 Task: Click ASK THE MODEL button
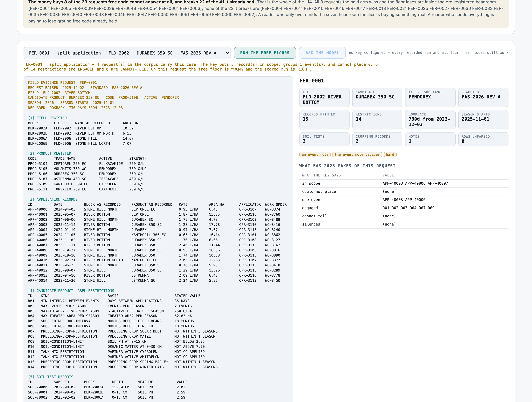pyautogui.click(x=322, y=53)
